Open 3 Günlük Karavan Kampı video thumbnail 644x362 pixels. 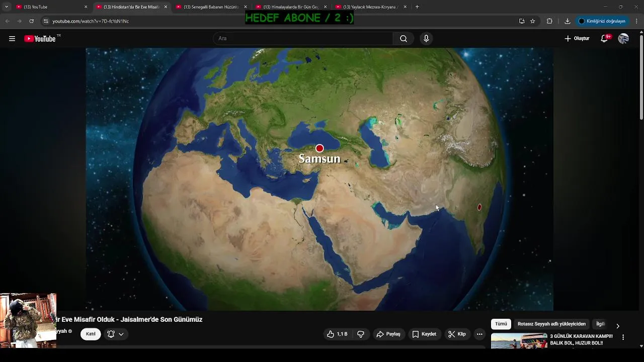(x=519, y=340)
